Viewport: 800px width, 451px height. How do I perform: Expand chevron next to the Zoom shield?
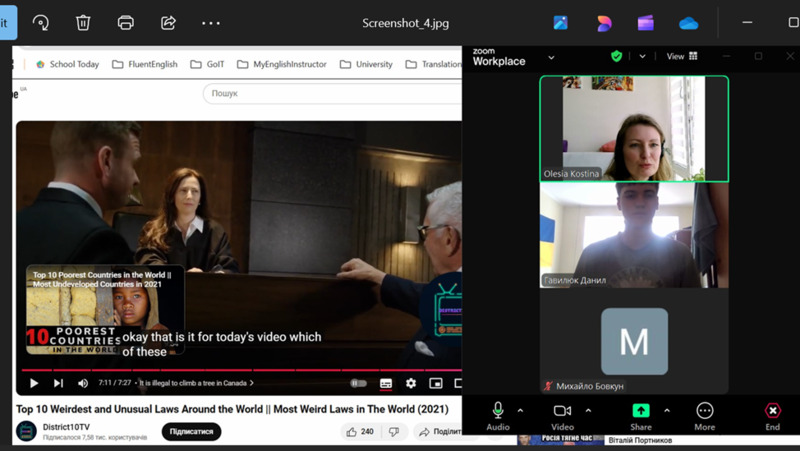pyautogui.click(x=642, y=56)
